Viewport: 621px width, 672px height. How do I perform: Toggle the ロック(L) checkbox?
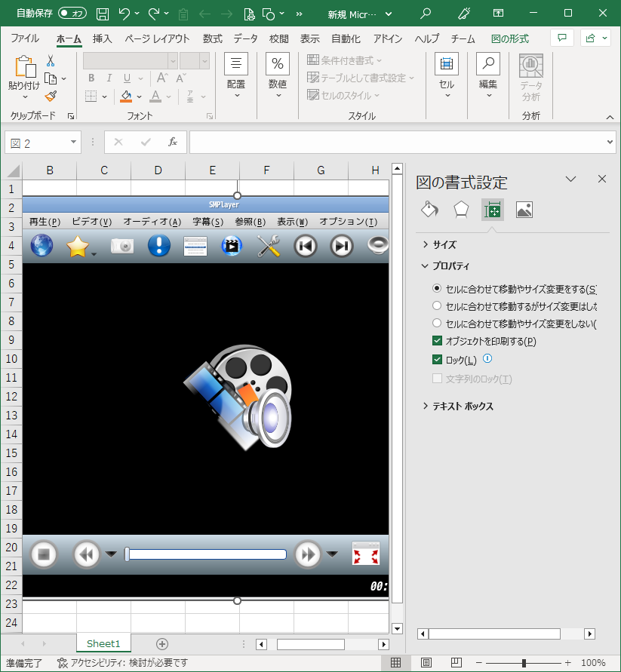(437, 359)
